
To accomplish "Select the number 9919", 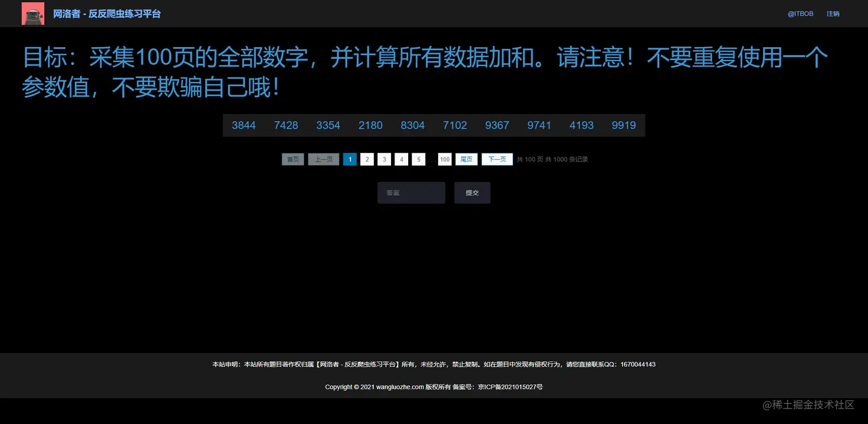I will click(623, 125).
